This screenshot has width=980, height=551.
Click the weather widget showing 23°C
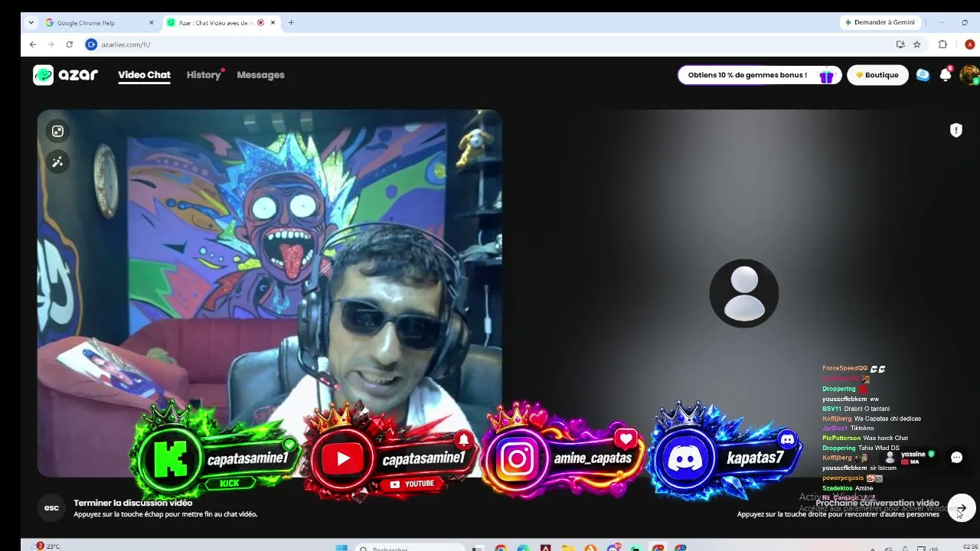pos(47,546)
